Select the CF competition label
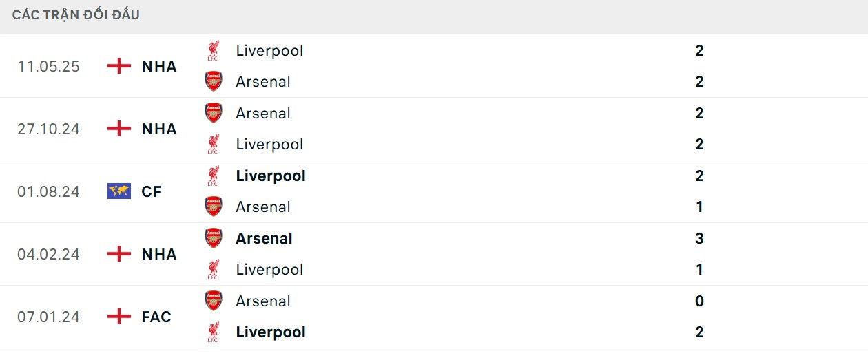 click(152, 191)
